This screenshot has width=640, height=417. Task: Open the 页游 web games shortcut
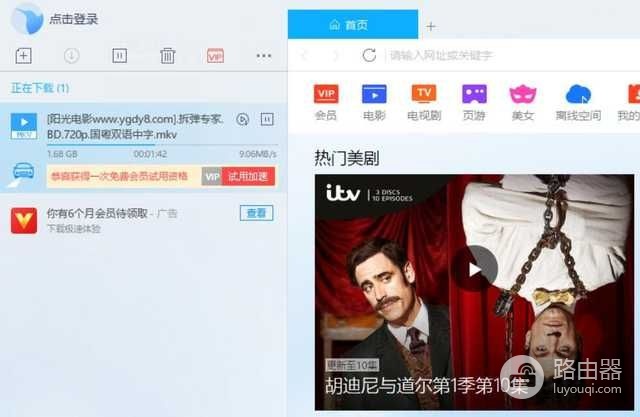(474, 102)
